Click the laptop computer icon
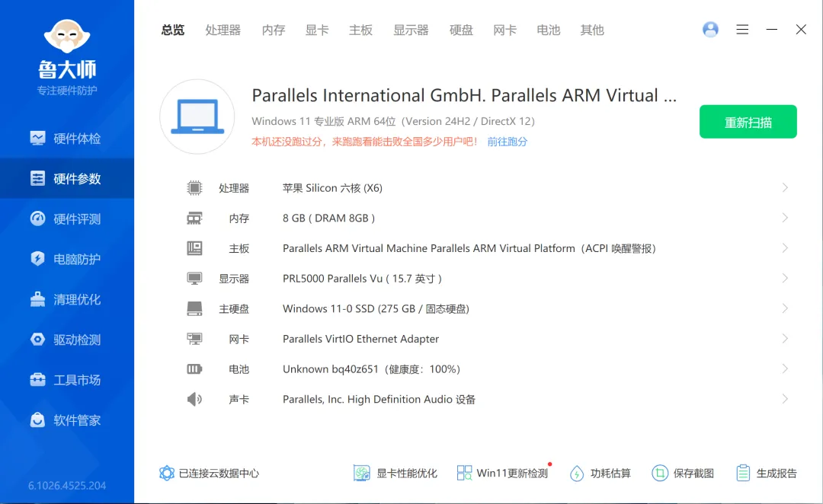Viewport: 823px width, 504px height. 197,116
